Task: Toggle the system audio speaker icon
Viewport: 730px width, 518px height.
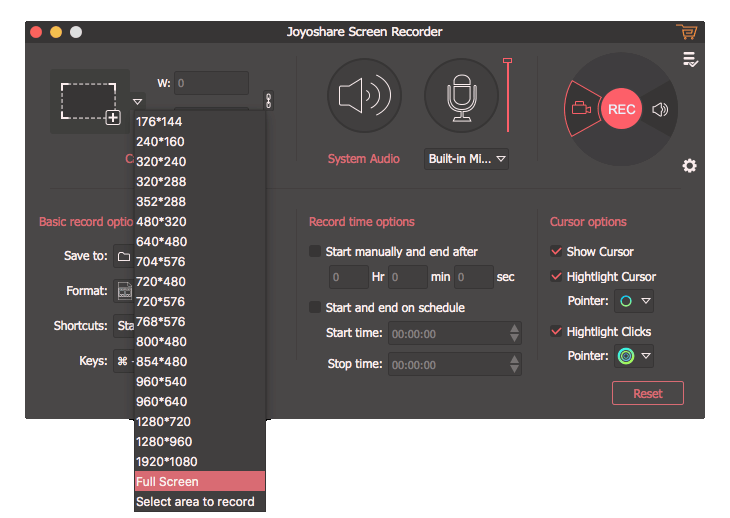Action: (364, 96)
